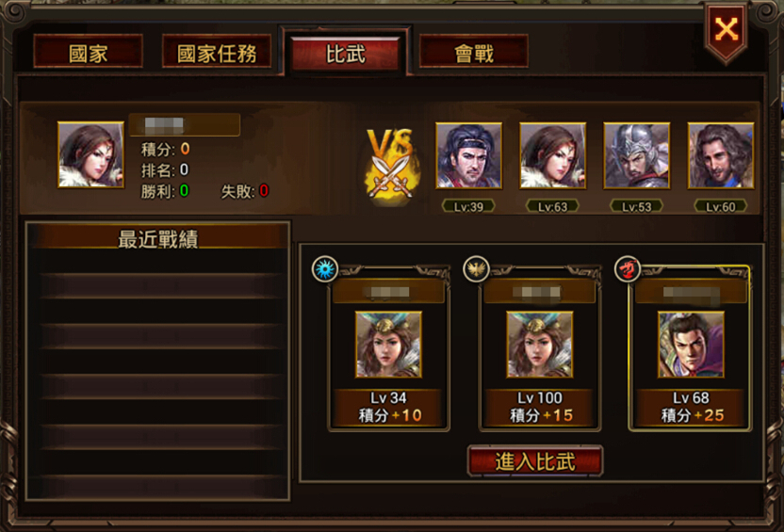Switch to the 會戰 tab
This screenshot has width=784, height=532.
pos(473,52)
